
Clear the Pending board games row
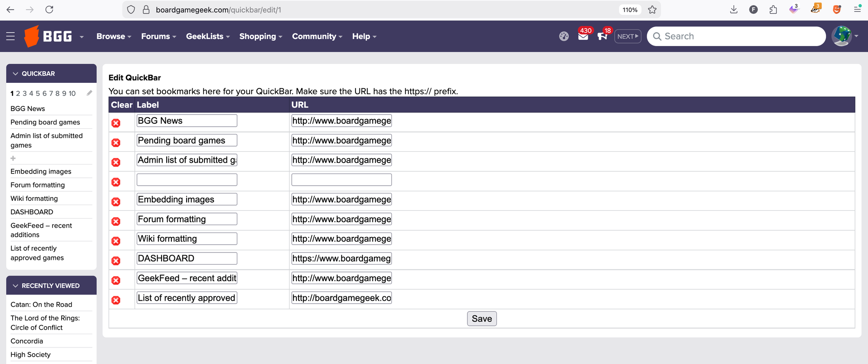[x=116, y=143]
